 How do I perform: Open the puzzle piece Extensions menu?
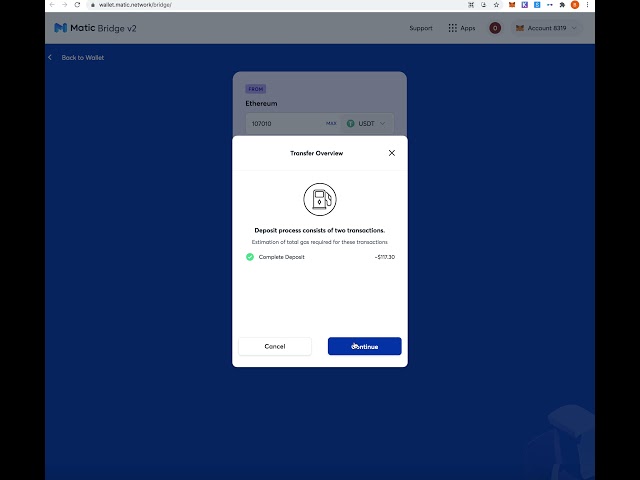(562, 5)
